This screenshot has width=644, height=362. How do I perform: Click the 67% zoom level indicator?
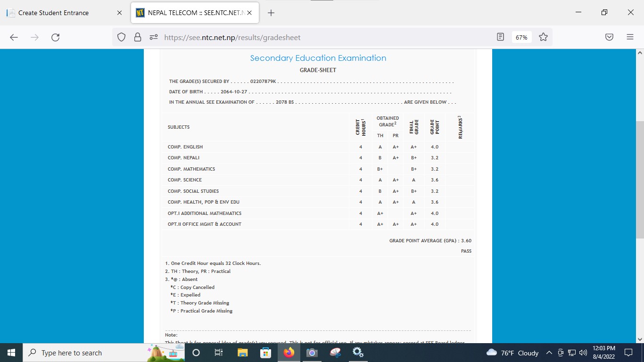521,37
